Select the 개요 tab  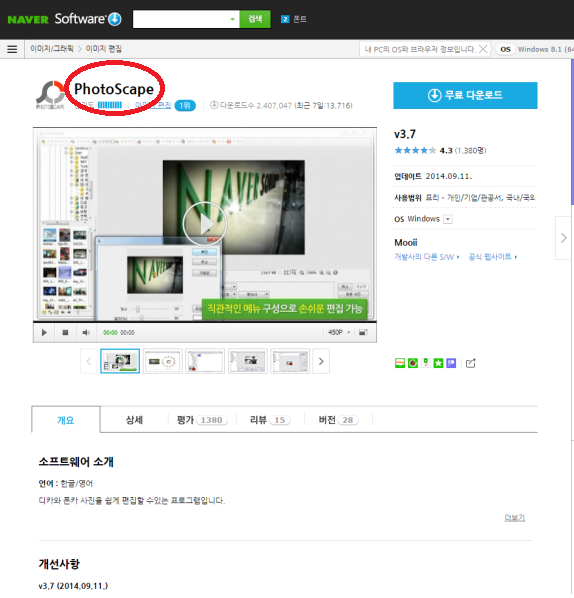[x=66, y=420]
